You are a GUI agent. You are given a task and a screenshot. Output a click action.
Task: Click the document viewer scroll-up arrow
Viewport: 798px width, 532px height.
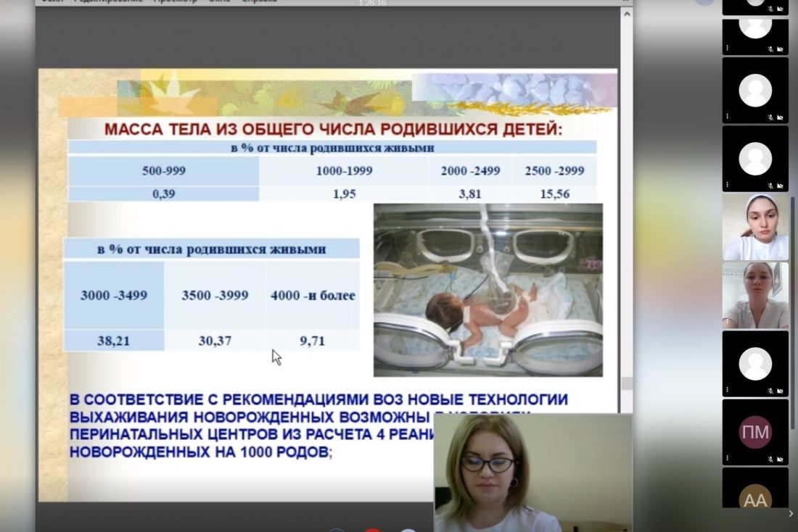pos(627,14)
